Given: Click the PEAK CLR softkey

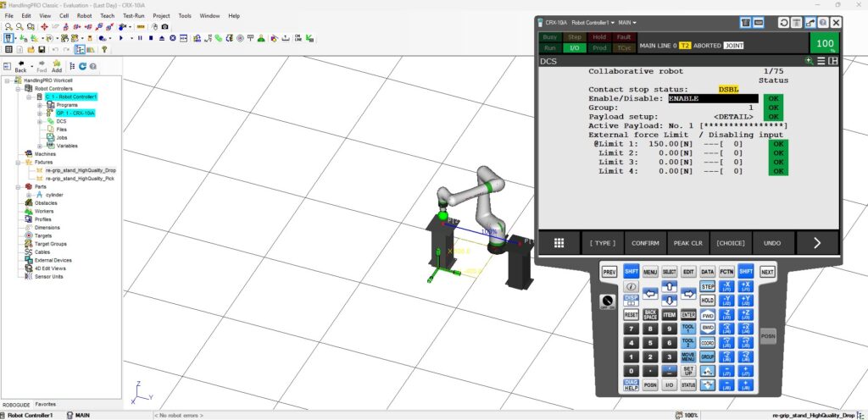Looking at the screenshot, I should click(688, 243).
